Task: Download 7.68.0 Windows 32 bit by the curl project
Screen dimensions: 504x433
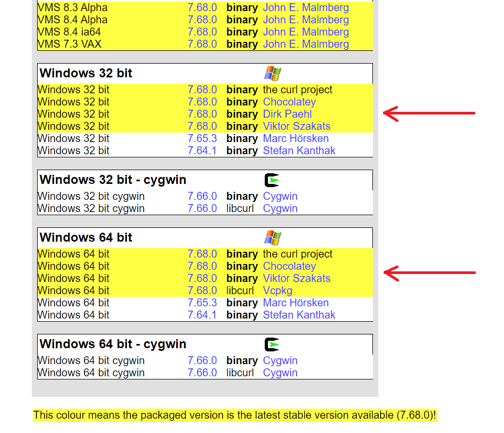Action: tap(202, 90)
